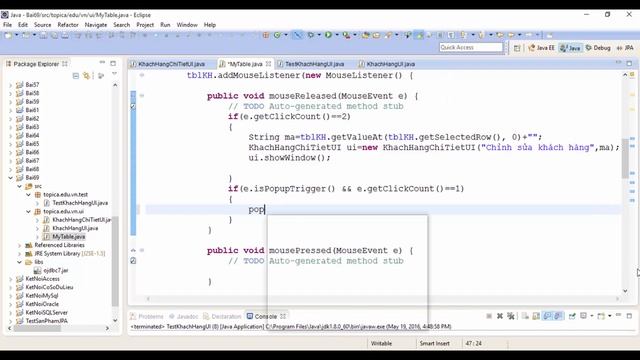
Task: Click the New Java Class icon
Action: coord(277,35)
